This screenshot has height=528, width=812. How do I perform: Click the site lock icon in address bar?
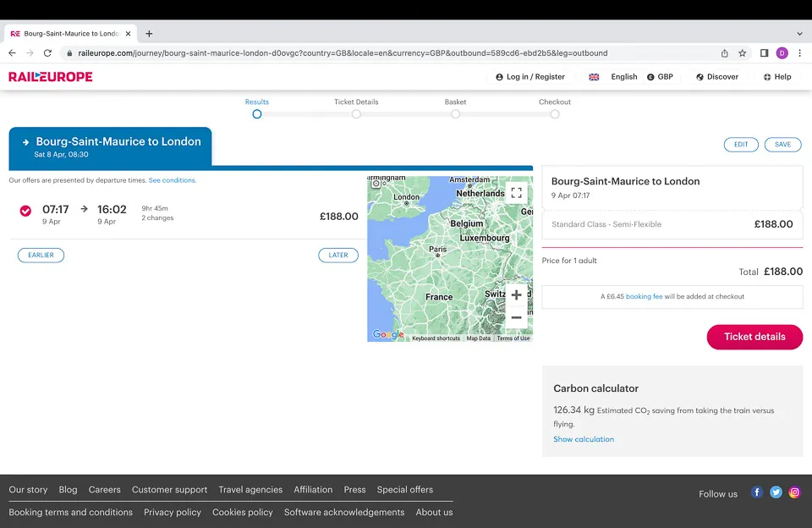pyautogui.click(x=69, y=52)
